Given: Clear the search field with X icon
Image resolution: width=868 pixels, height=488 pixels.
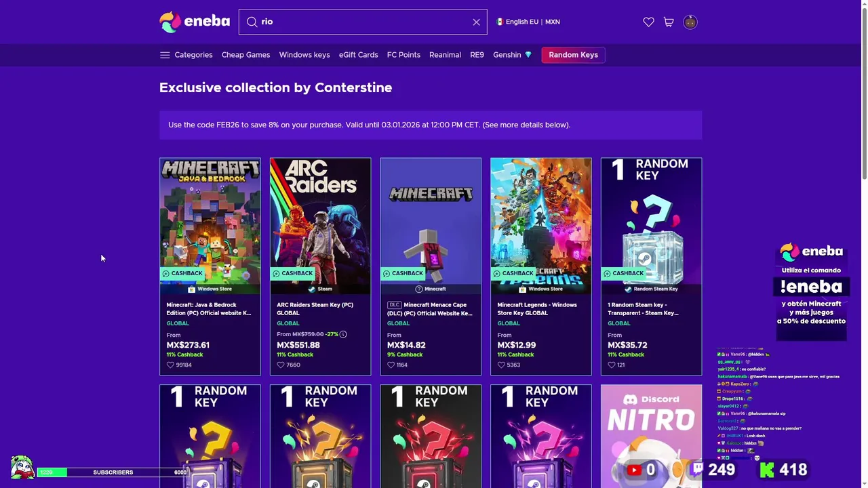Looking at the screenshot, I should 476,22.
